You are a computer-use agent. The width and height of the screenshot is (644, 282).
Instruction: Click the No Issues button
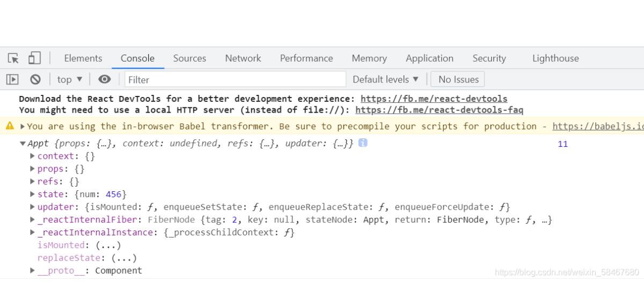[458, 79]
